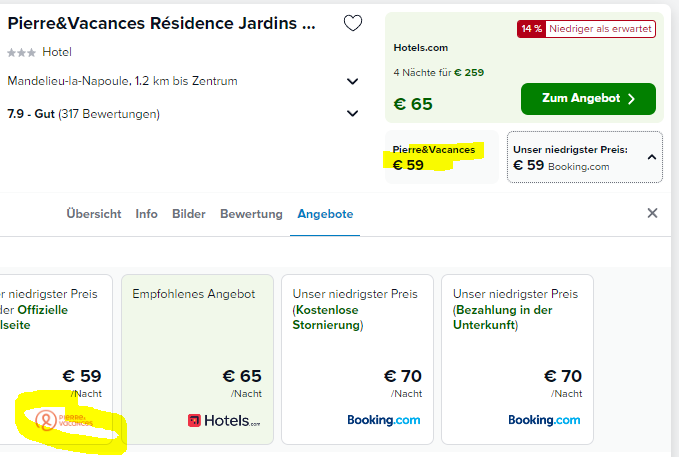The width and height of the screenshot is (679, 457).
Task: Switch to the Info tab
Action: pyautogui.click(x=146, y=214)
